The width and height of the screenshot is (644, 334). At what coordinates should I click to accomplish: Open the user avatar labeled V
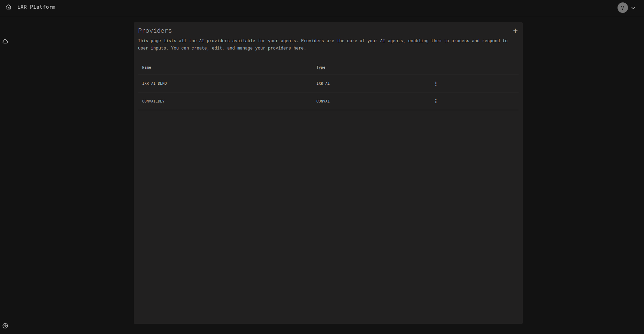(622, 8)
